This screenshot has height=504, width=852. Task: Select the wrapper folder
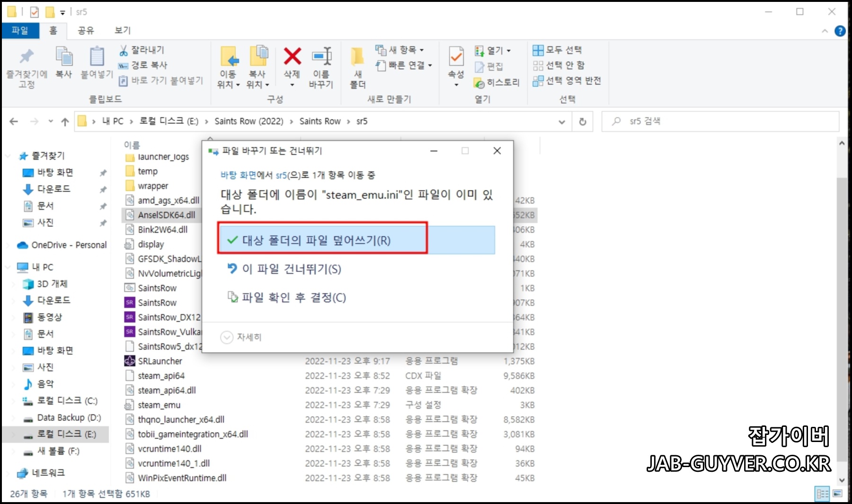[147, 186]
